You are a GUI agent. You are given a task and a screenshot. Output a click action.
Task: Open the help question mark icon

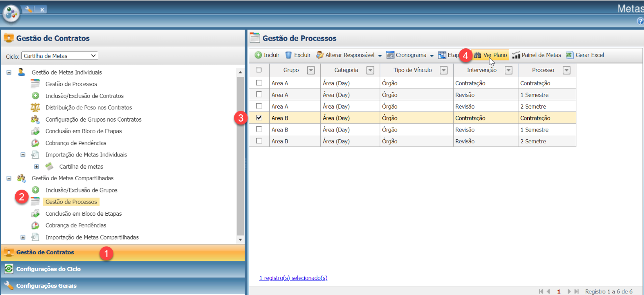(640, 21)
